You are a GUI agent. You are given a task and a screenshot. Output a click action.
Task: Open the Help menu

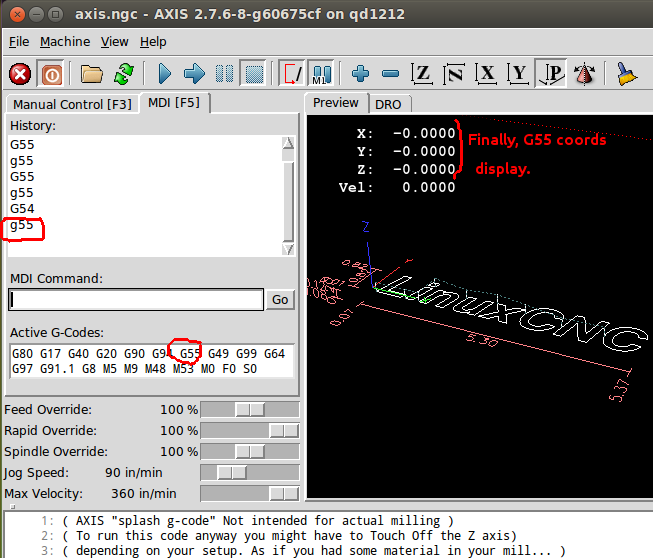tap(153, 42)
